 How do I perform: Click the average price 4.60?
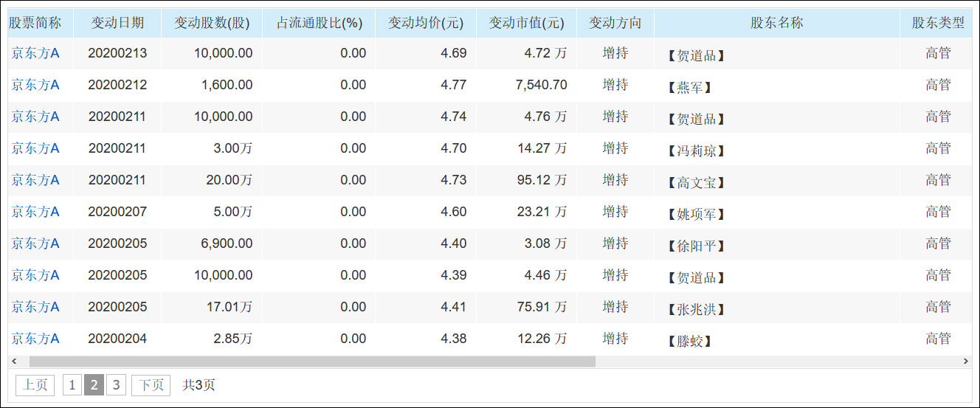pyautogui.click(x=453, y=212)
